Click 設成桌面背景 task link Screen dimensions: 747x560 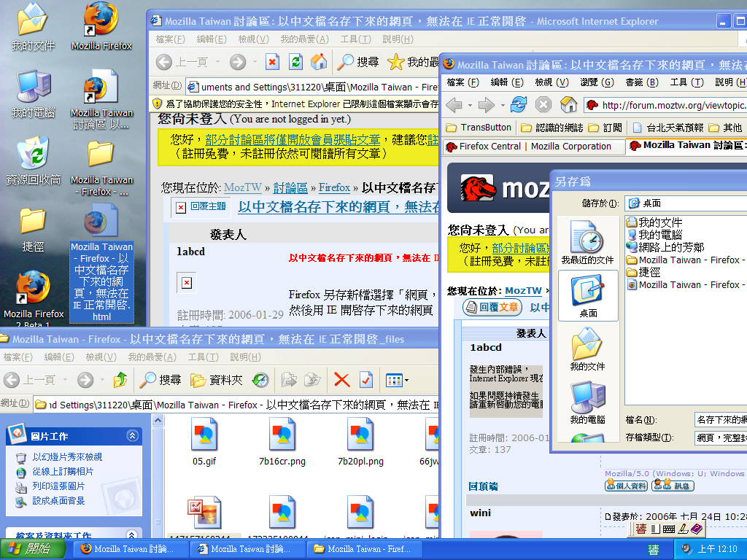pyautogui.click(x=58, y=501)
